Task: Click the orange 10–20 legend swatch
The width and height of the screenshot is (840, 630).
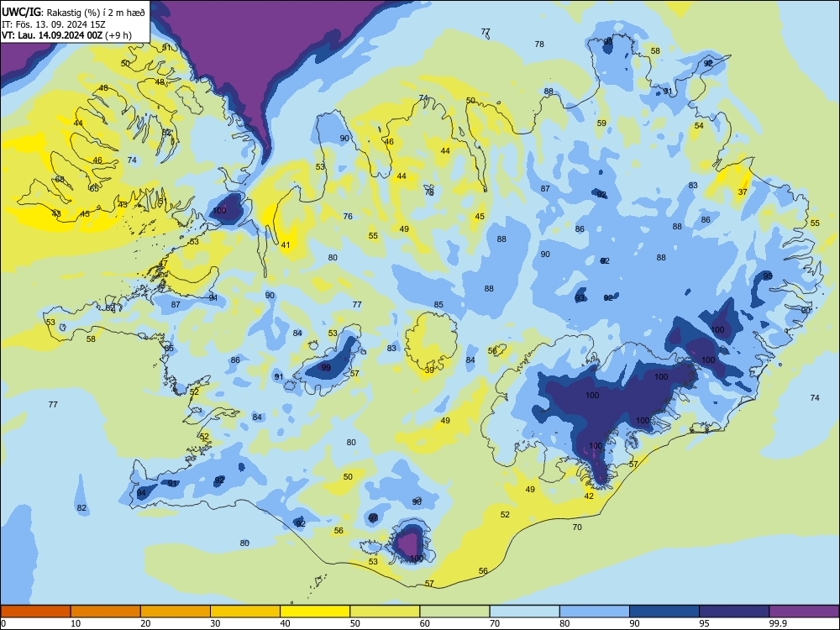Action: (106, 612)
